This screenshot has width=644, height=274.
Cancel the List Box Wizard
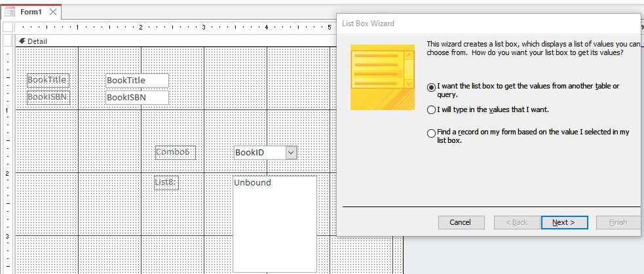pos(461,222)
